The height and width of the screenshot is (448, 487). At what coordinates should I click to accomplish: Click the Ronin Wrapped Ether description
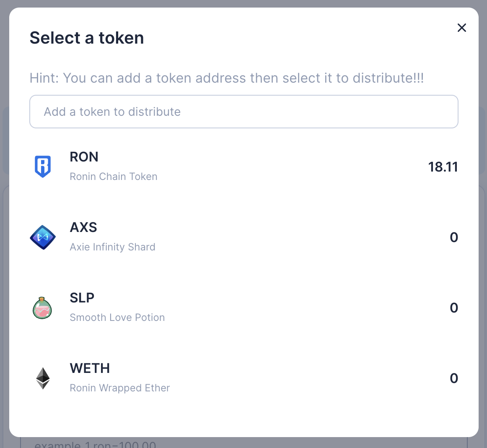click(x=119, y=388)
